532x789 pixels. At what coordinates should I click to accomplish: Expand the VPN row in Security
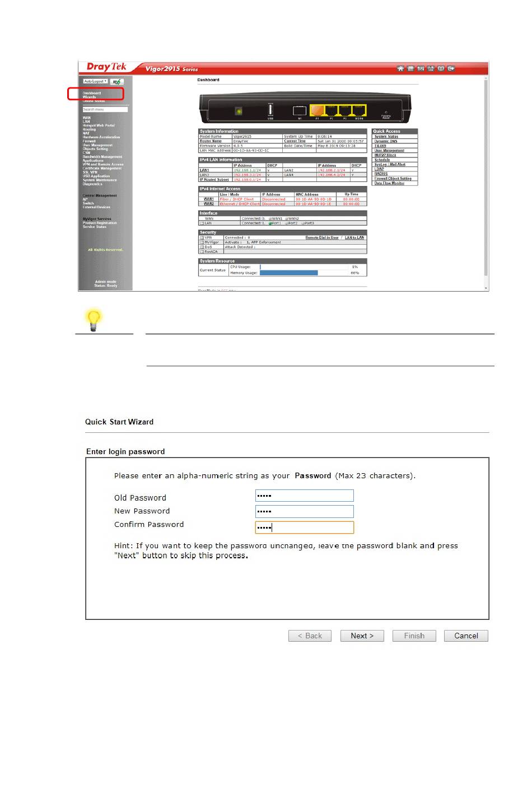click(x=202, y=237)
